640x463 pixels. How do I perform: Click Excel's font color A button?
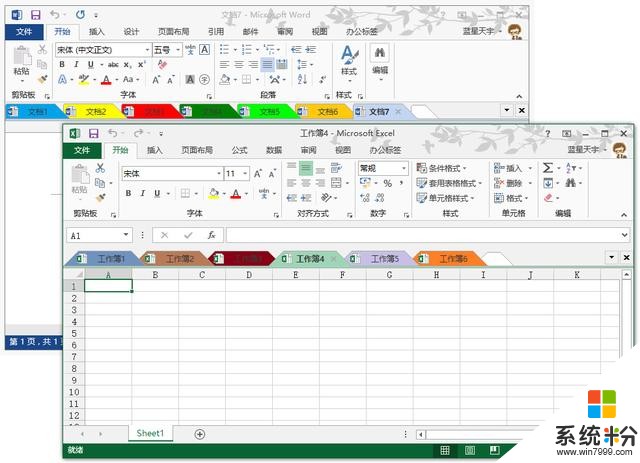pos(236,193)
